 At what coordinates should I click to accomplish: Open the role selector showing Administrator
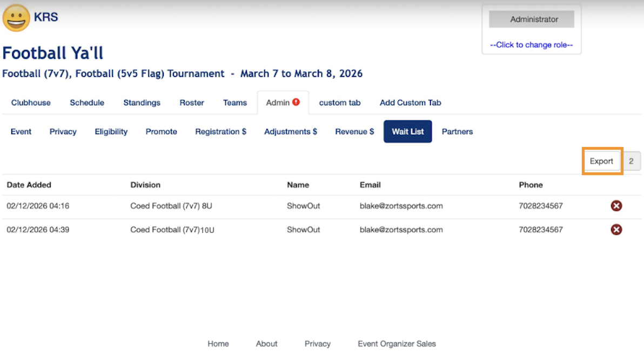click(x=531, y=19)
